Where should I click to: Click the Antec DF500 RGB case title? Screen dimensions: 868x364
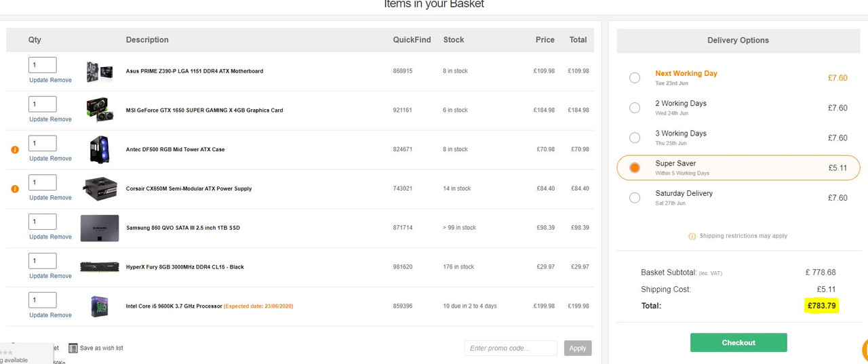pos(175,150)
